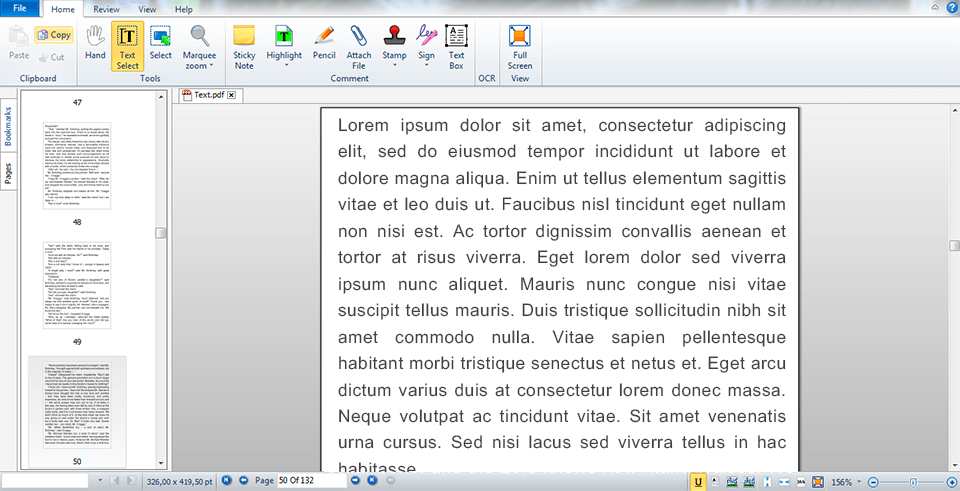Click the Attach File paperclip icon
960x491 pixels.
[359, 45]
